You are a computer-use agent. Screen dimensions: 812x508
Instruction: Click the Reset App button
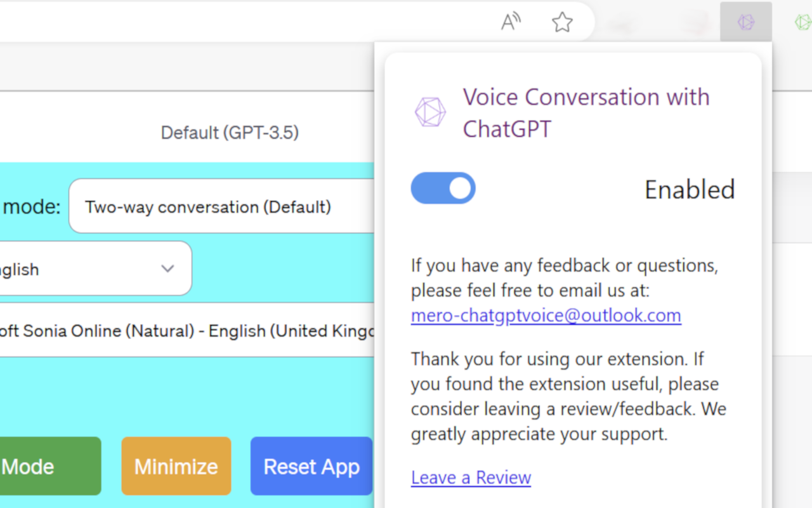(311, 466)
